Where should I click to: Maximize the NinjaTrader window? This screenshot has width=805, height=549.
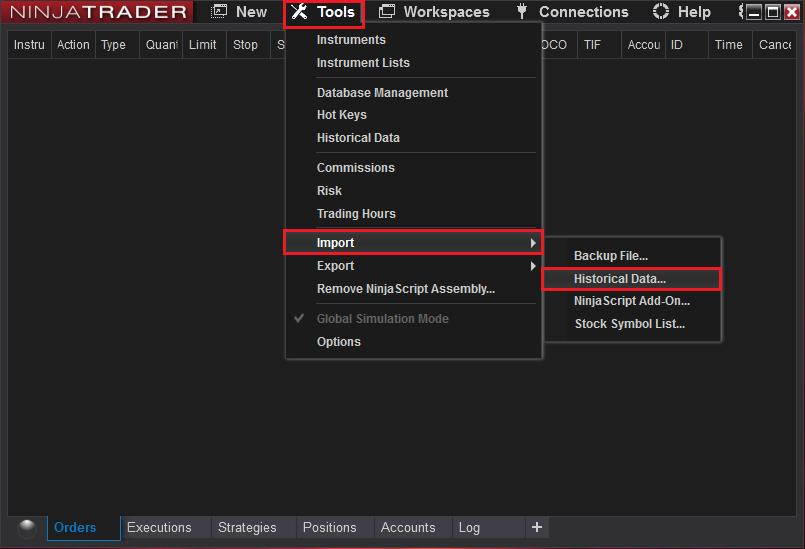click(x=773, y=12)
